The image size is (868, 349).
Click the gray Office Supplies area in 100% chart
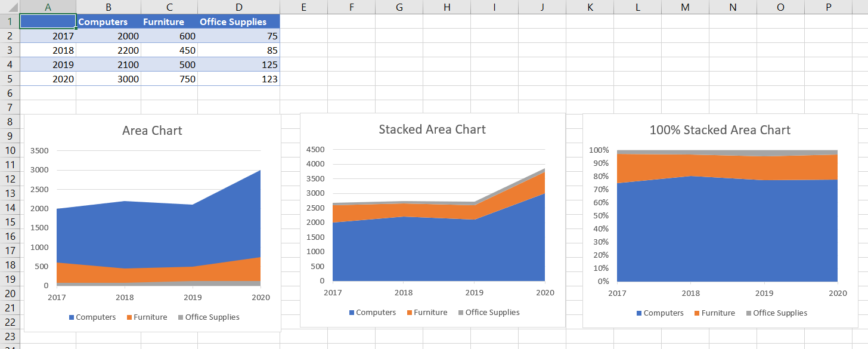tap(715, 153)
